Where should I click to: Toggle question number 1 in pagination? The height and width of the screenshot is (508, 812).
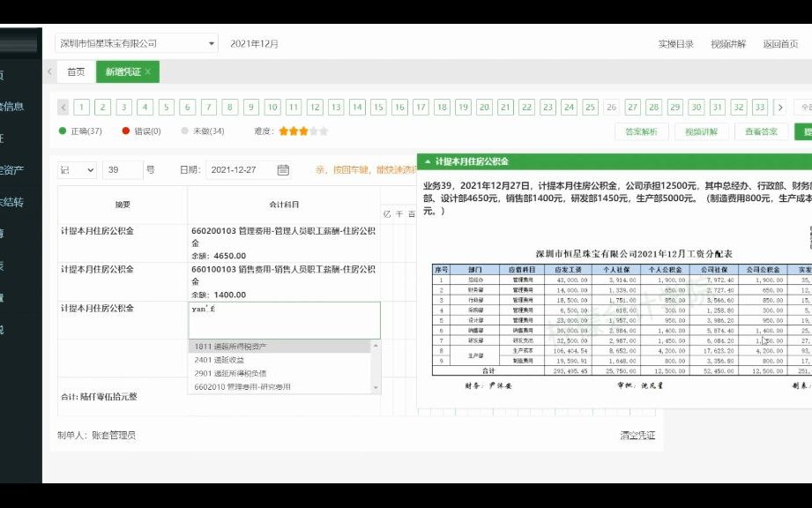pos(82,107)
